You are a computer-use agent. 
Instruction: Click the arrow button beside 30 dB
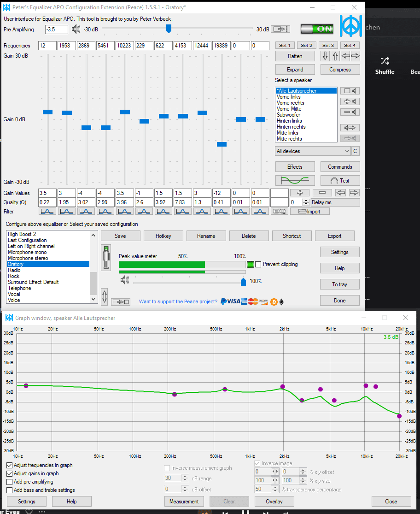[x=281, y=29]
